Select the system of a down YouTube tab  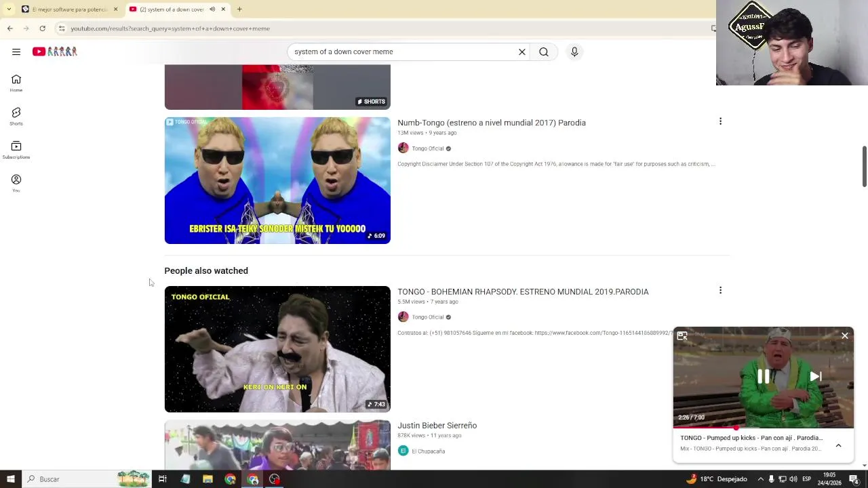point(172,9)
